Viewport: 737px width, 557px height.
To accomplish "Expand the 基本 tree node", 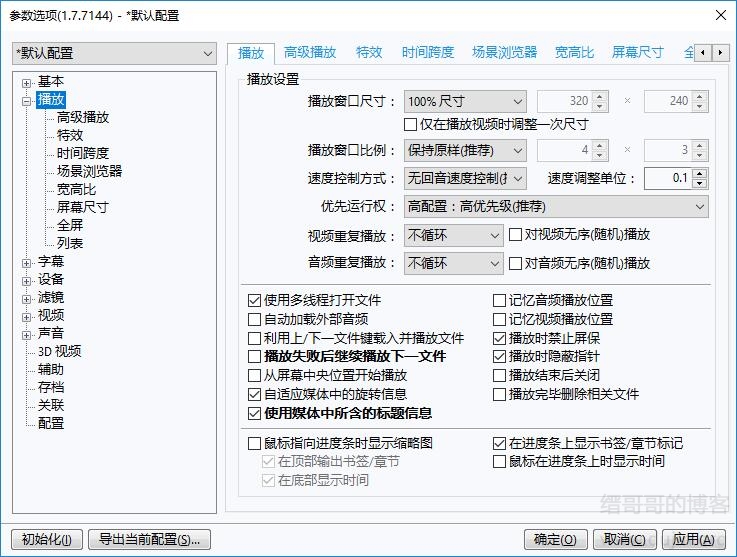I will click(26, 83).
